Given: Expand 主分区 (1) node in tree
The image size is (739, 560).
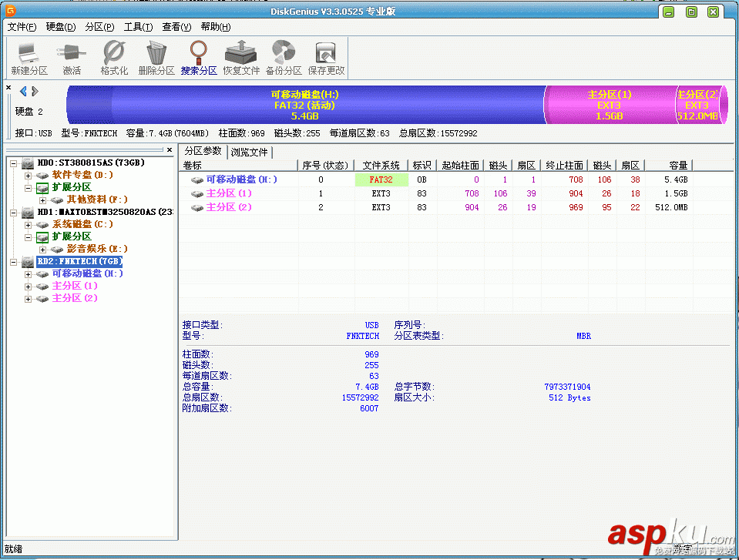Looking at the screenshot, I should coord(29,287).
